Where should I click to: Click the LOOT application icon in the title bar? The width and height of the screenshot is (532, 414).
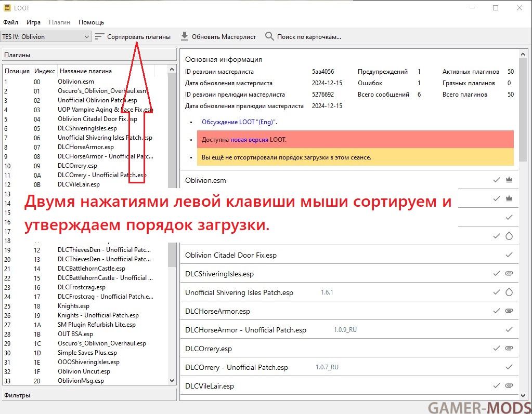7,8
